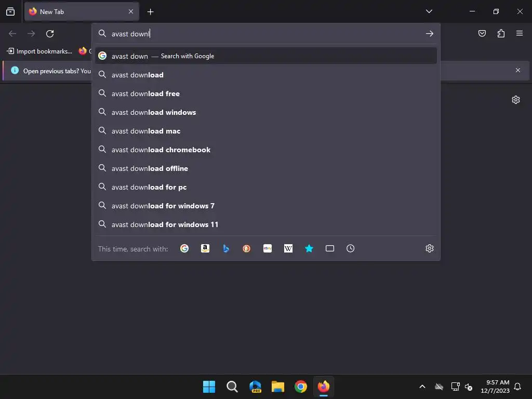Screen dimensions: 532x399
Task: Open clock showing 9:57 AM
Action: click(495, 387)
